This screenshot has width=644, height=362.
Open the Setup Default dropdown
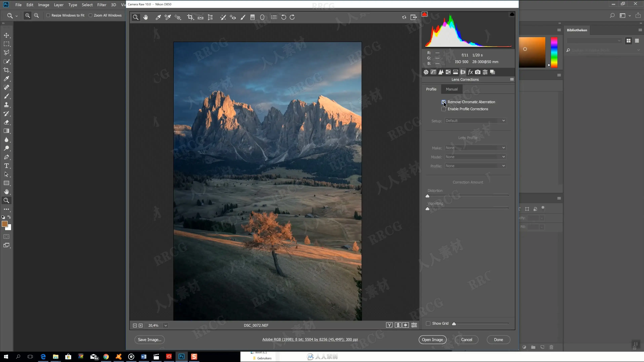click(x=475, y=121)
